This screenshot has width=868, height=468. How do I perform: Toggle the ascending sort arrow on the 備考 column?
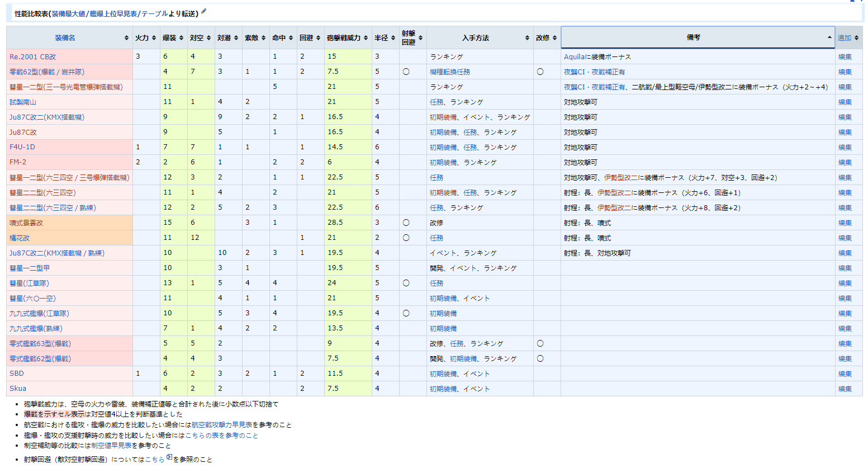(829, 37)
